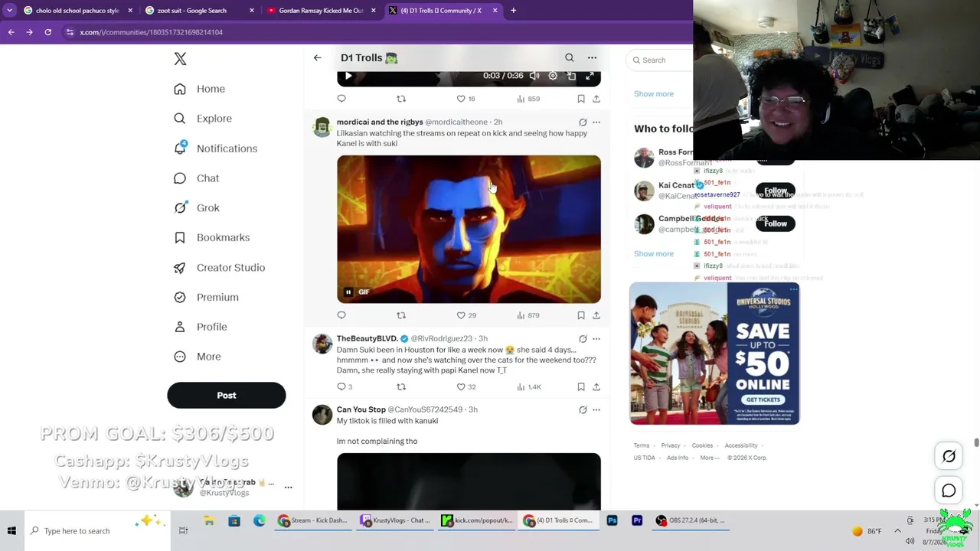Reload the current page
Viewport: 980px width, 551px height.
[x=47, y=32]
